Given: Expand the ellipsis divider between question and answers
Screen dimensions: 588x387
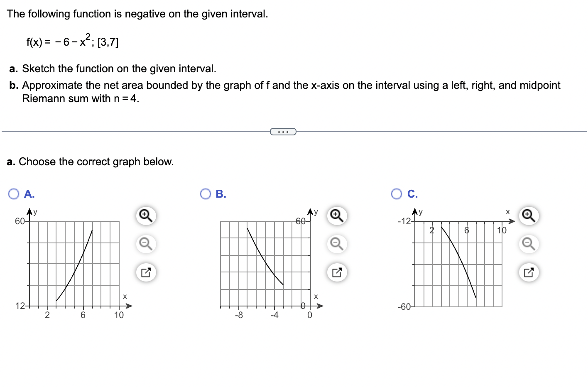Looking at the screenshot, I should (x=284, y=132).
